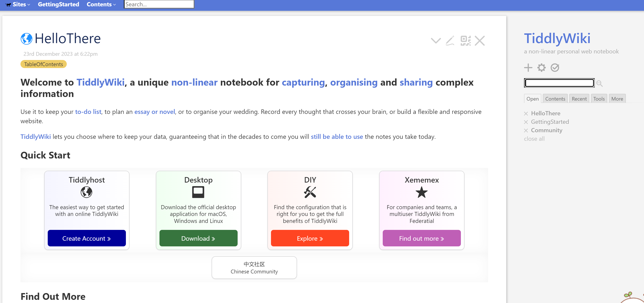Focus the top bar Search box
The image size is (644, 303).
pyautogui.click(x=159, y=4)
